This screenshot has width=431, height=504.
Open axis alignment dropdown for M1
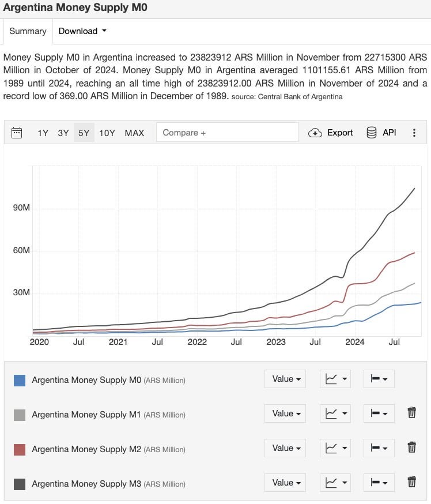click(379, 413)
